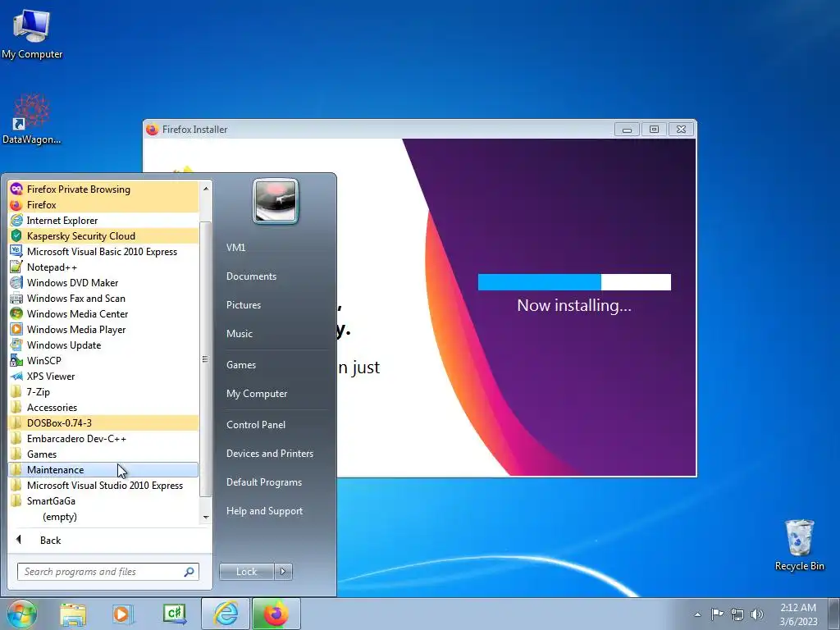The image size is (840, 630).
Task: Launch Notepad++ from the programs list
Action: pyautogui.click(x=103, y=267)
